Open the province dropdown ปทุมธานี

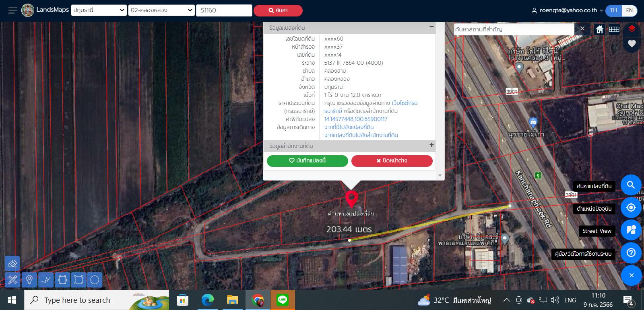click(99, 10)
